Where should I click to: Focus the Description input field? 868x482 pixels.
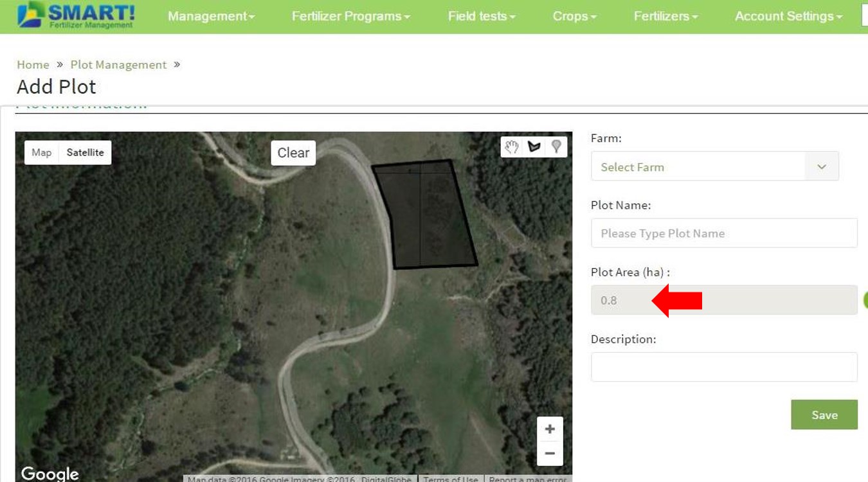pos(724,367)
